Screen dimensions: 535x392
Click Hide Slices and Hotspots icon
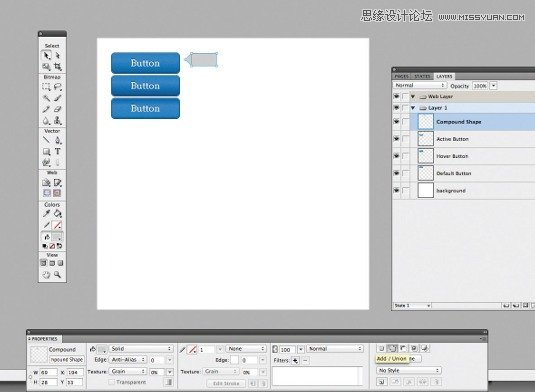tap(47, 193)
